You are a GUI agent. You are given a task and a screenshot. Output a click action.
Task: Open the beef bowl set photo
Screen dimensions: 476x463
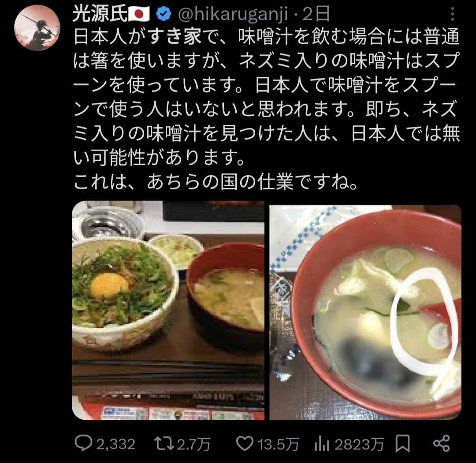coord(168,310)
